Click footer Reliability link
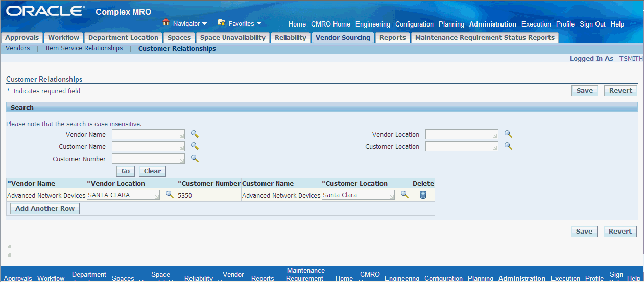The width and height of the screenshot is (644, 282). [199, 278]
